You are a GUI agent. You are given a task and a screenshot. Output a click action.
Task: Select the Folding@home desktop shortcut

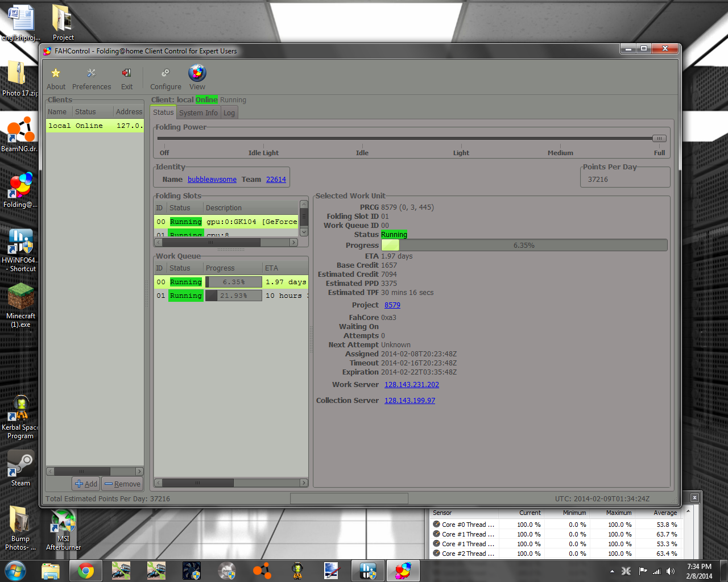click(20, 190)
